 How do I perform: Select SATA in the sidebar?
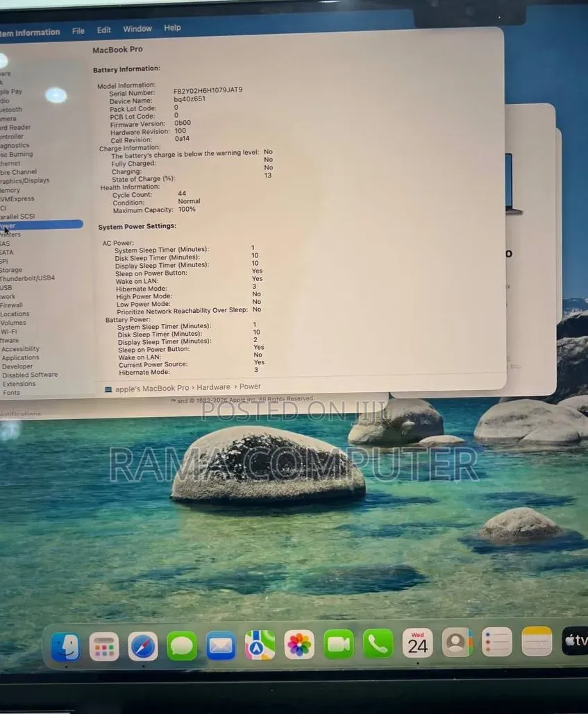tap(7, 253)
